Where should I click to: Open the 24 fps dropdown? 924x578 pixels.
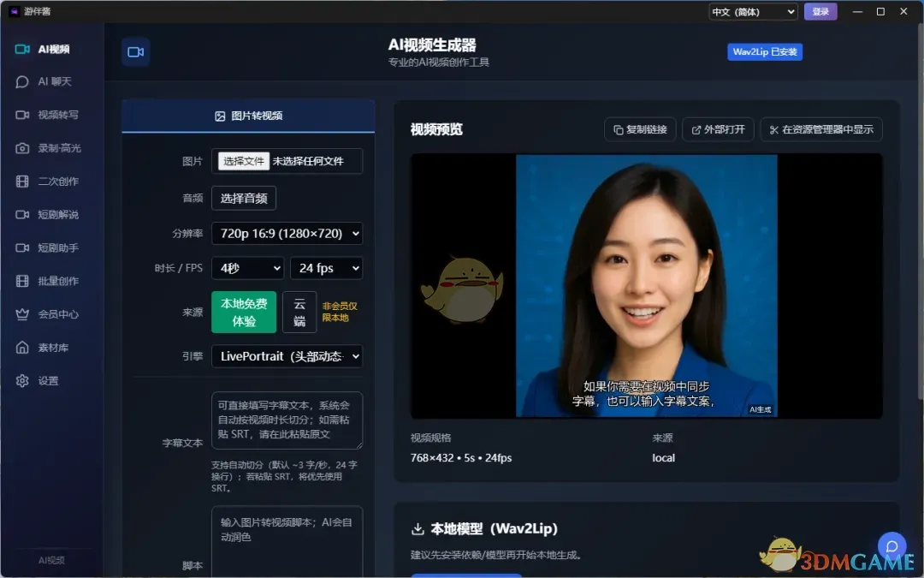click(326, 268)
